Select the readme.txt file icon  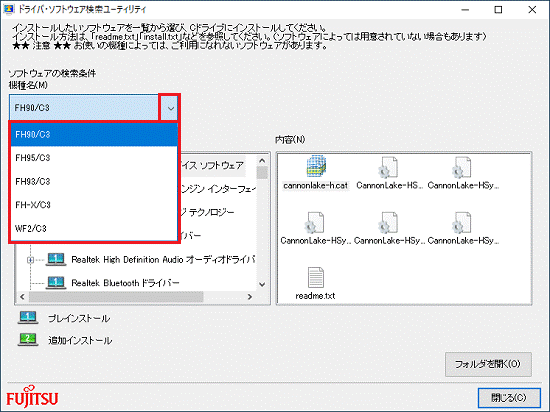pos(316,277)
